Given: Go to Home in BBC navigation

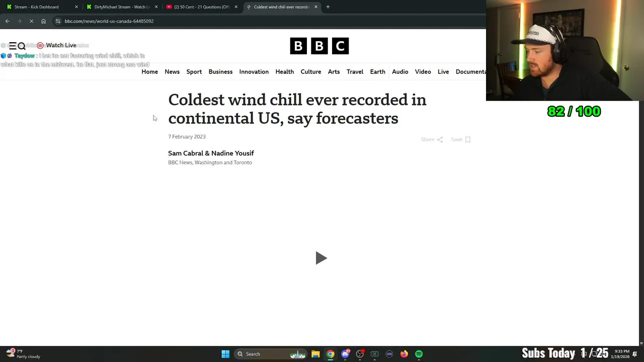Looking at the screenshot, I should [x=149, y=72].
